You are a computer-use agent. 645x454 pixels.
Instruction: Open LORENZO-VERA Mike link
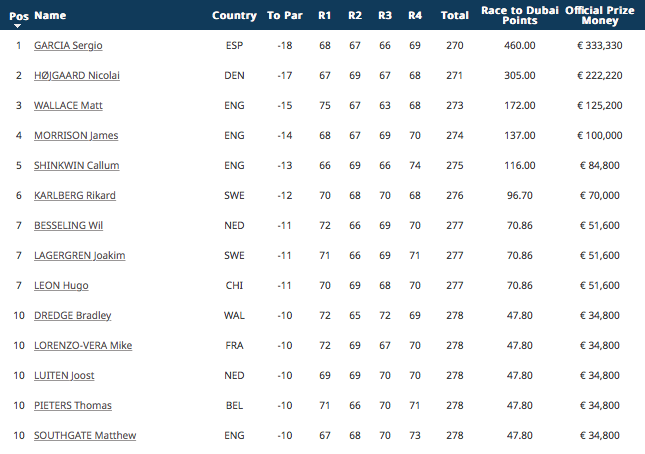[83, 346]
